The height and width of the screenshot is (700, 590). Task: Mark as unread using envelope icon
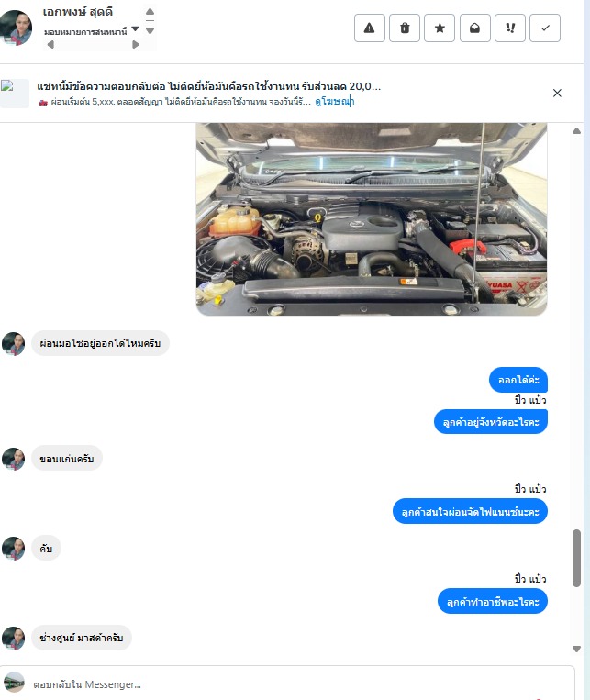(x=474, y=28)
